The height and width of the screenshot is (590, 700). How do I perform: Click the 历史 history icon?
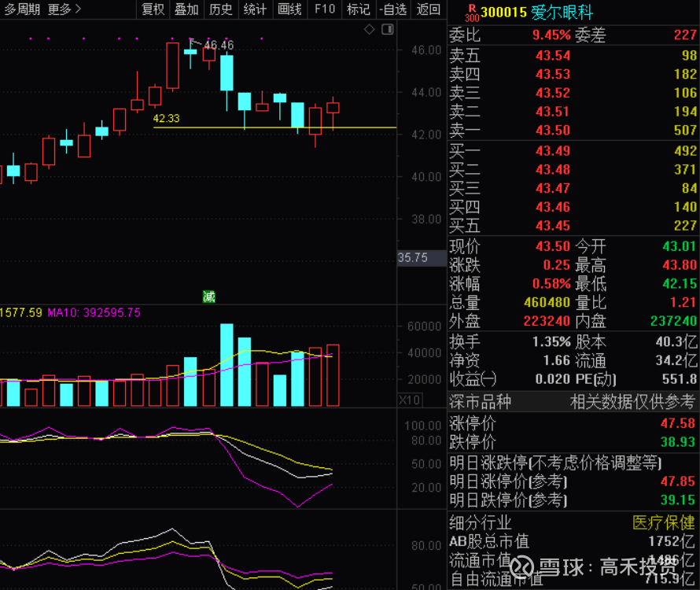[219, 10]
